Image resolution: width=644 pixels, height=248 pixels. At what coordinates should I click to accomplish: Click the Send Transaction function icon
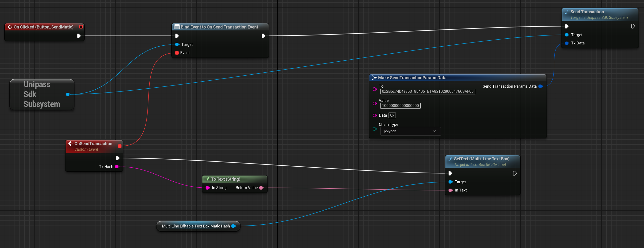(x=567, y=12)
